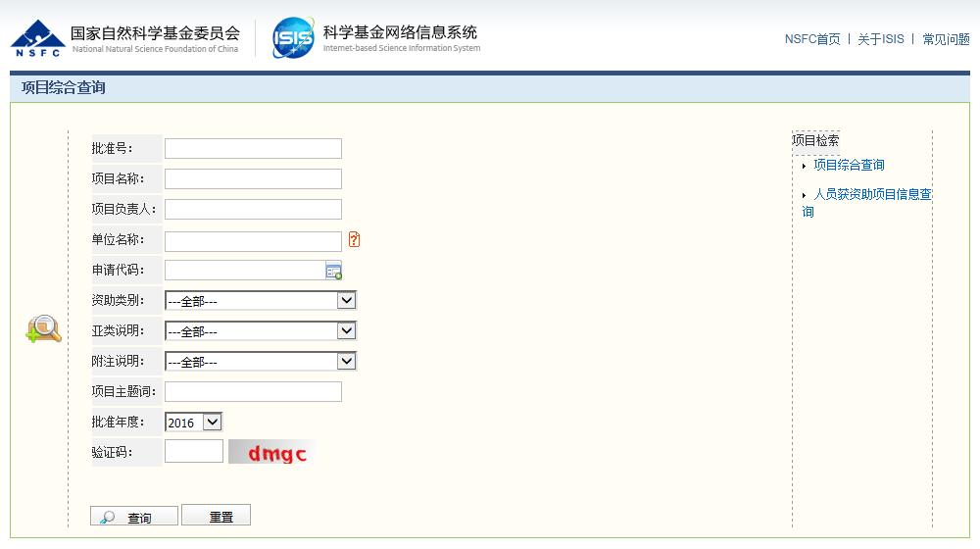This screenshot has width=980, height=549.
Task: Open the NSFC首页 link
Action: tap(811, 39)
